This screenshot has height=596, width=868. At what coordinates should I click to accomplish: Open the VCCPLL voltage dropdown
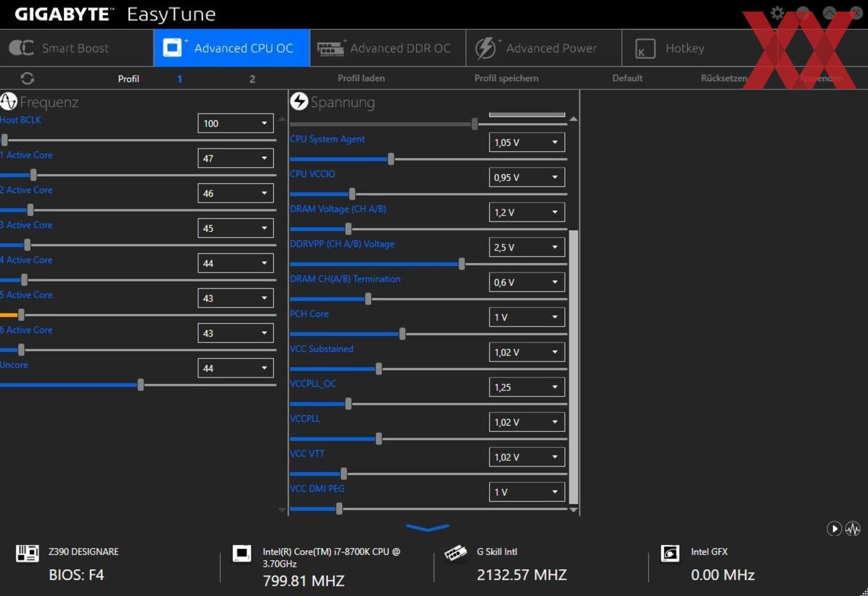[x=527, y=422]
